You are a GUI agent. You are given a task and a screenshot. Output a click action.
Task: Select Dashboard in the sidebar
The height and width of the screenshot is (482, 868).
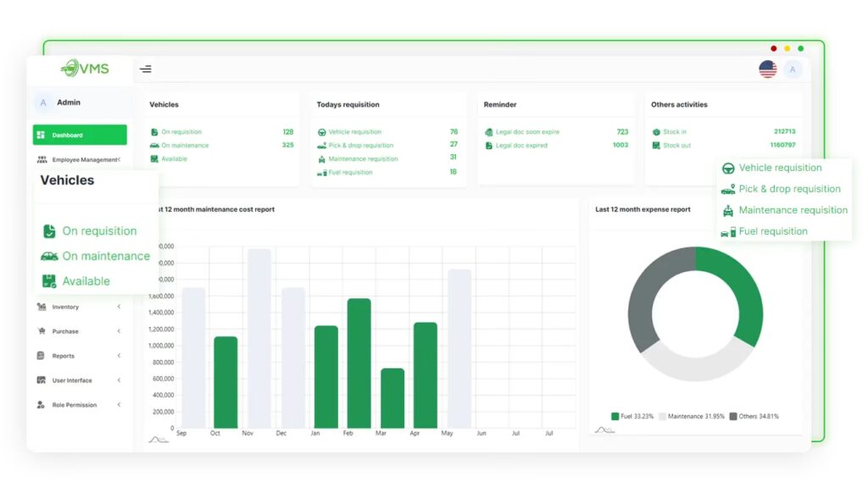(x=80, y=135)
